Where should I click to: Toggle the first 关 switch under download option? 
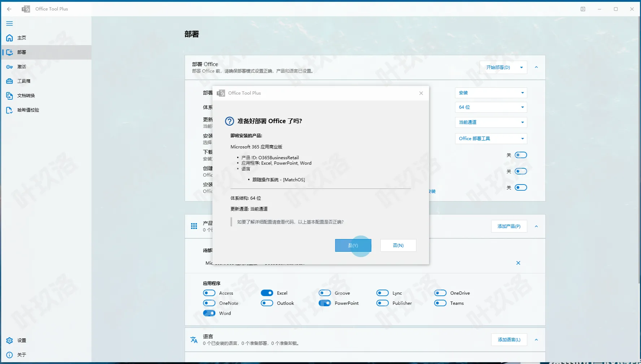(x=521, y=155)
